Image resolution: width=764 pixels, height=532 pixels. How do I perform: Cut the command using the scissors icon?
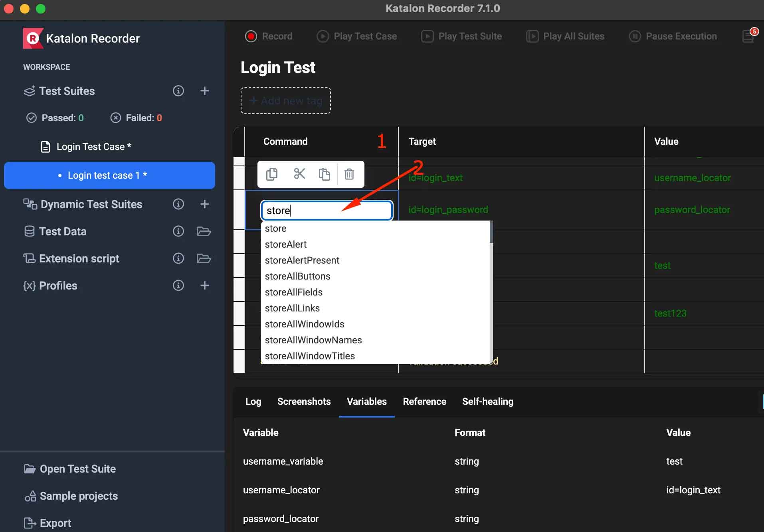299,174
